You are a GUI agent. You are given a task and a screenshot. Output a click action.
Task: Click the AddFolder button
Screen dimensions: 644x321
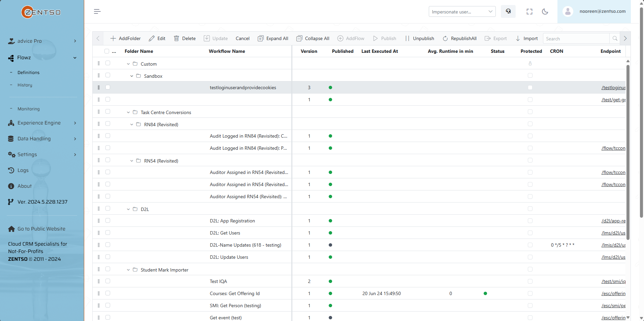[x=126, y=38]
